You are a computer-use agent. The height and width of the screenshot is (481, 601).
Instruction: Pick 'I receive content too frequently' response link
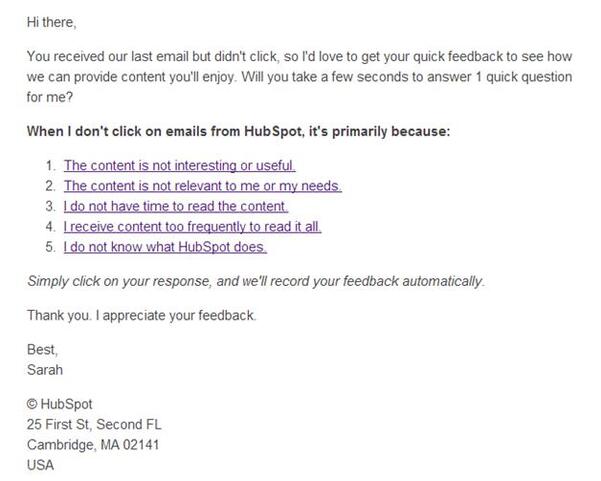(192, 227)
